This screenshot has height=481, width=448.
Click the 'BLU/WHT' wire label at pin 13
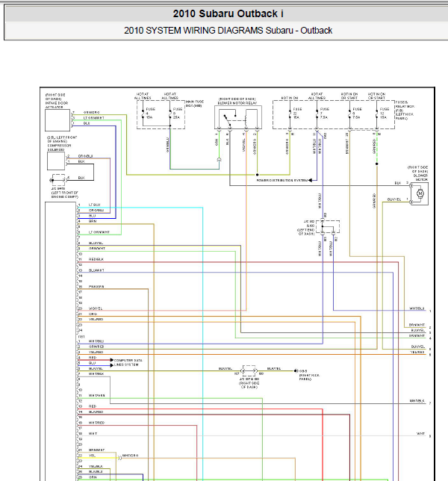tap(96, 270)
